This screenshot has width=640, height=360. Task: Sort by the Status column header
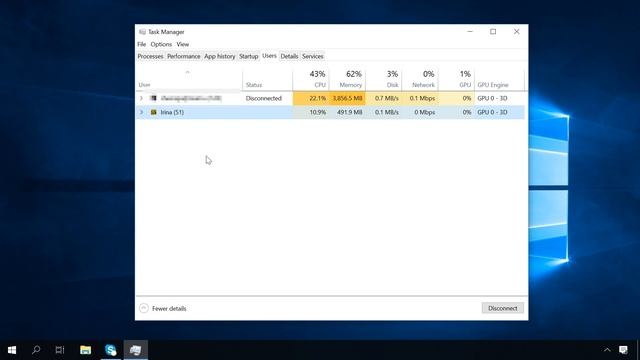267,79
